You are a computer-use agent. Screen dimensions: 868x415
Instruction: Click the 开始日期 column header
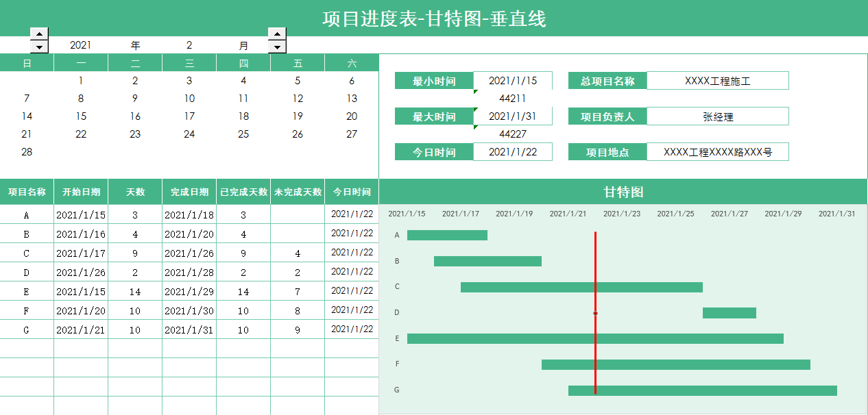coord(81,192)
